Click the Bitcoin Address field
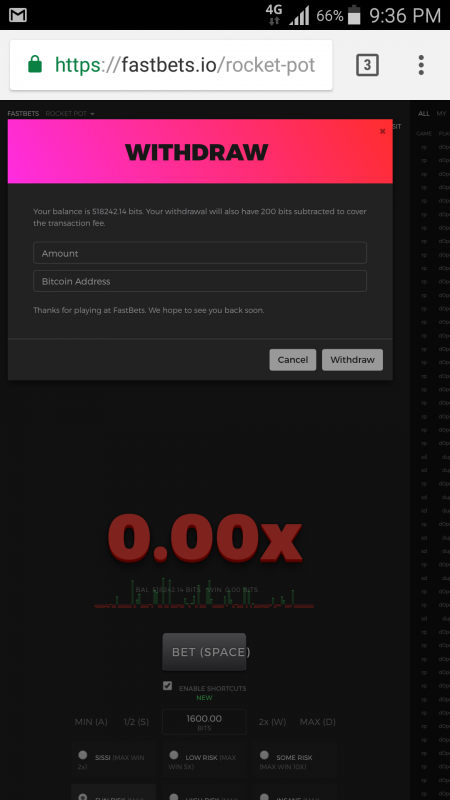Viewport: 450px width, 800px height. 200,281
